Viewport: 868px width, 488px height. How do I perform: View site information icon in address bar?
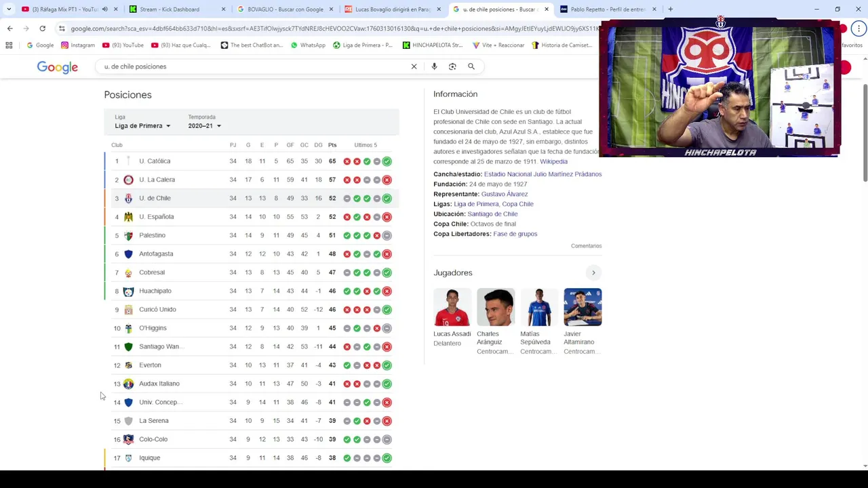[62, 28]
